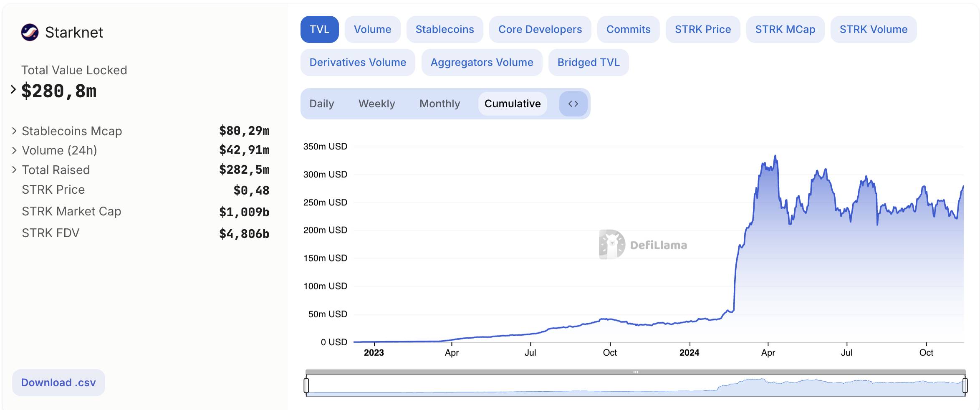Click the $0,48 STRK price value
The width and height of the screenshot is (980, 410).
[x=251, y=190]
